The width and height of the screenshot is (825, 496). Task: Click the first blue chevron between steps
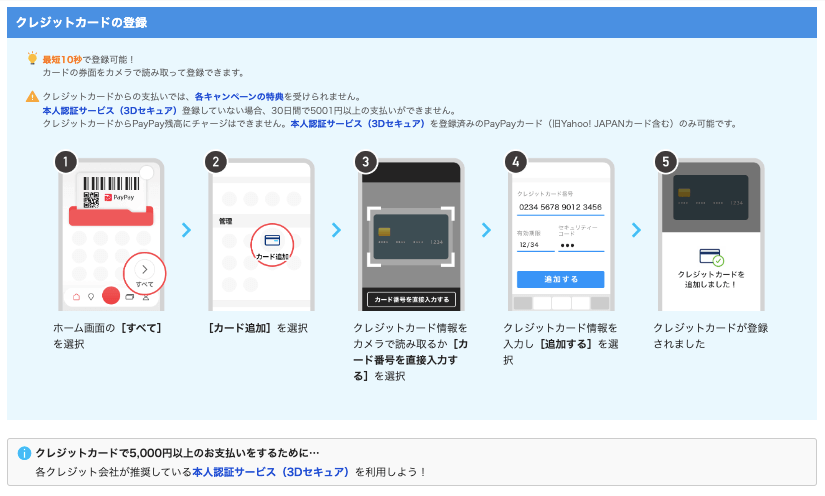(x=186, y=230)
